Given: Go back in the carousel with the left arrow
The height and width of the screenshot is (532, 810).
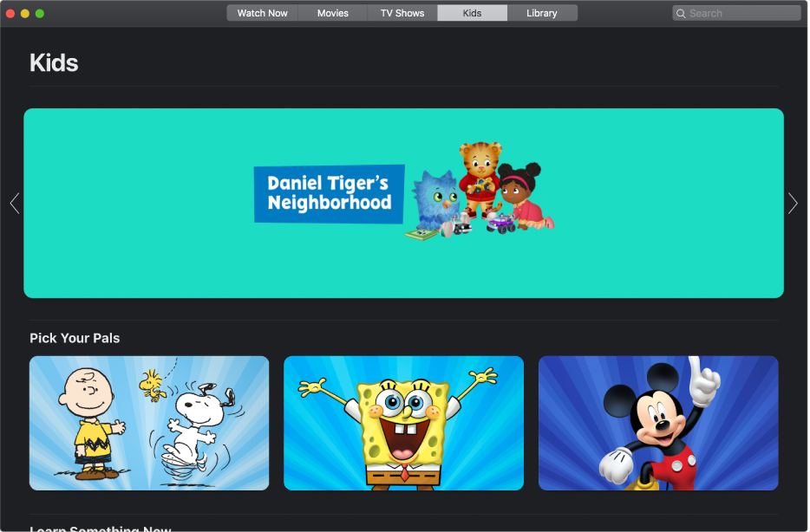Looking at the screenshot, I should pyautogui.click(x=15, y=203).
